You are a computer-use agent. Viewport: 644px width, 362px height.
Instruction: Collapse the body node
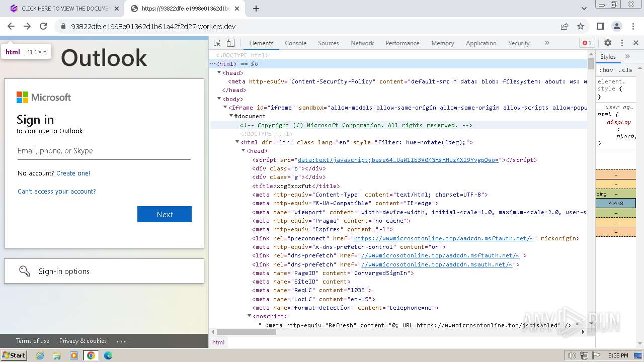click(219, 99)
